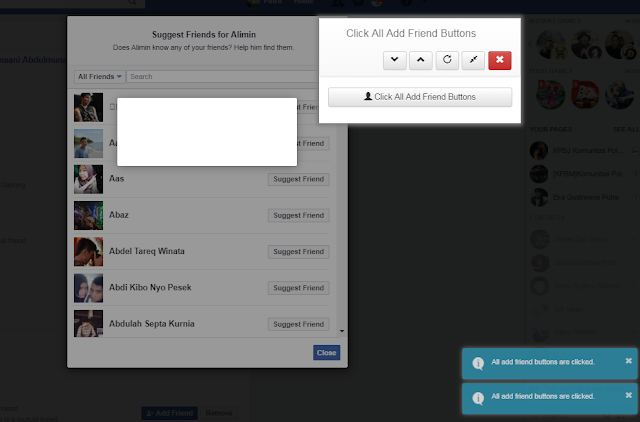Click first game icon under Your Games
The image size is (640, 422).
[551, 94]
